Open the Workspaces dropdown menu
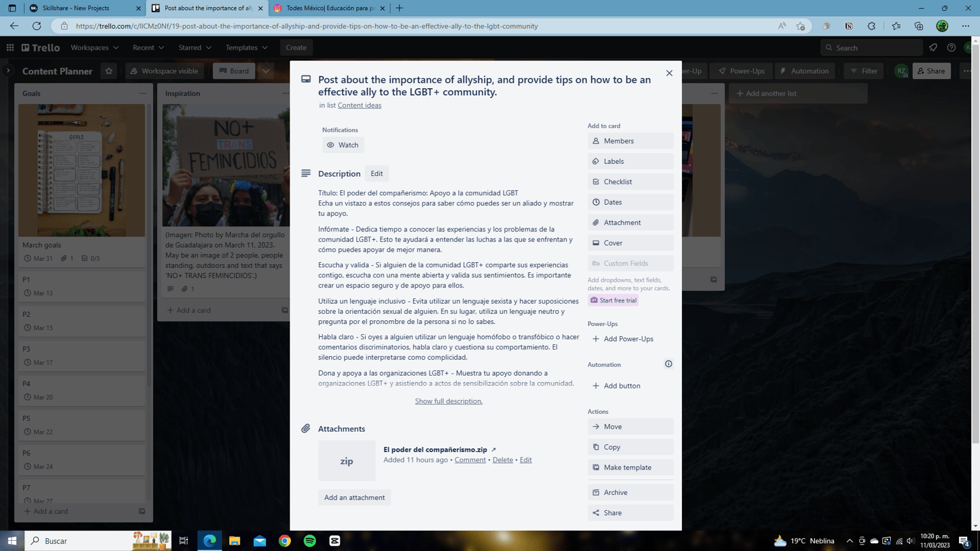Image resolution: width=980 pixels, height=551 pixels. (94, 47)
